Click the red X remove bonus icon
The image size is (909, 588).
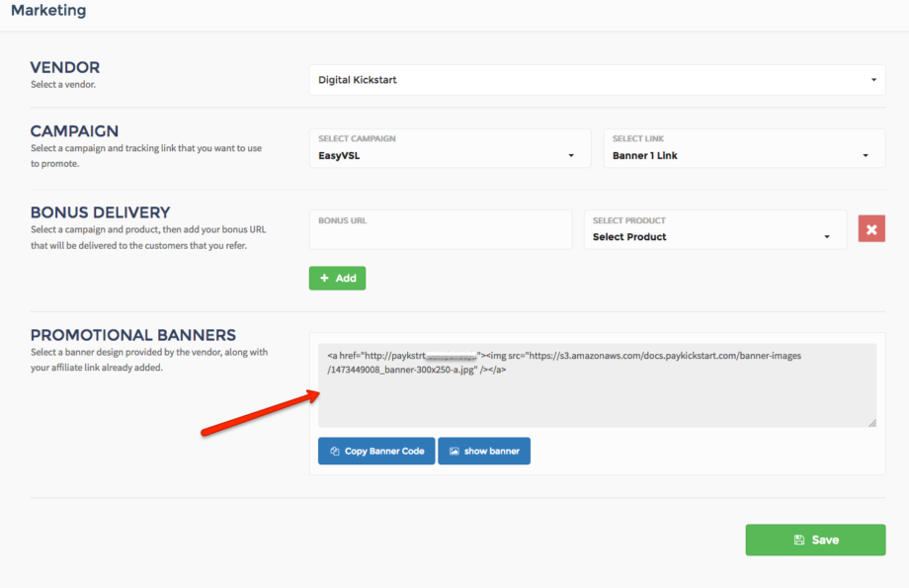pyautogui.click(x=871, y=229)
